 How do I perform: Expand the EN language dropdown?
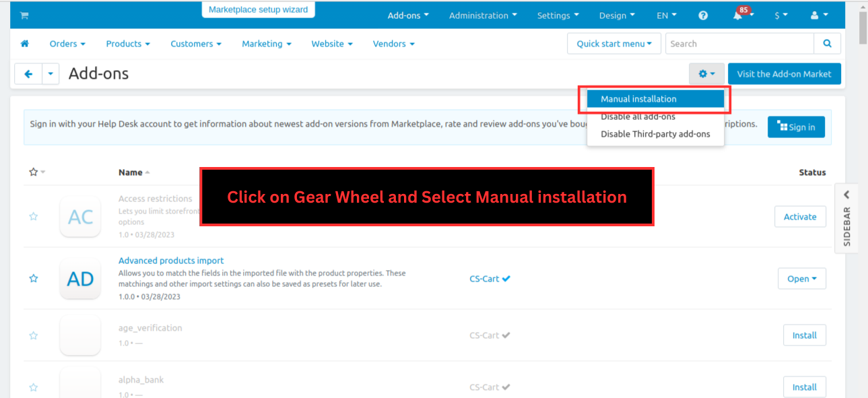[667, 15]
